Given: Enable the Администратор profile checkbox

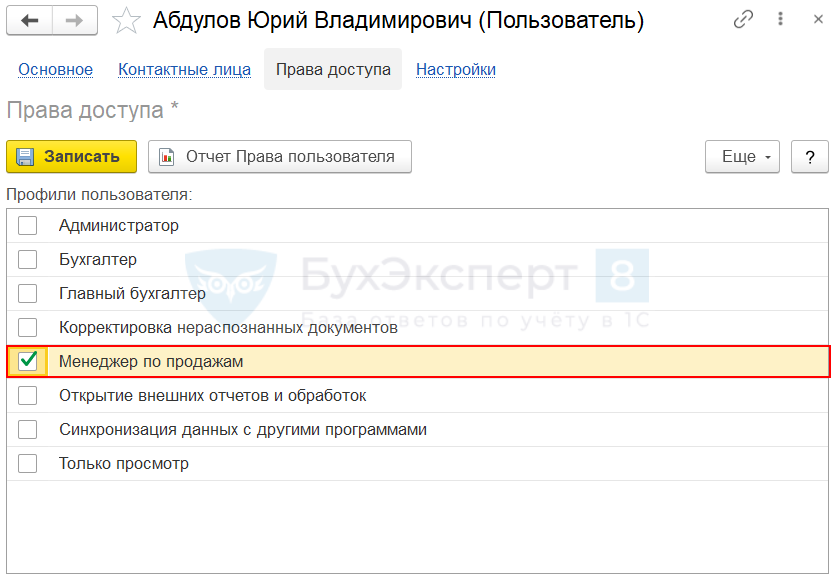Looking at the screenshot, I should coord(28,226).
